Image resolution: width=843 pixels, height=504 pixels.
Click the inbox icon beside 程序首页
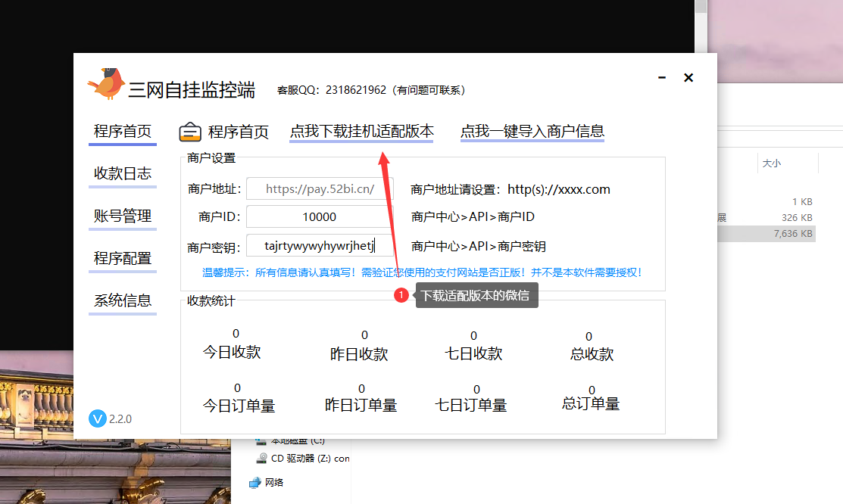pos(189,131)
